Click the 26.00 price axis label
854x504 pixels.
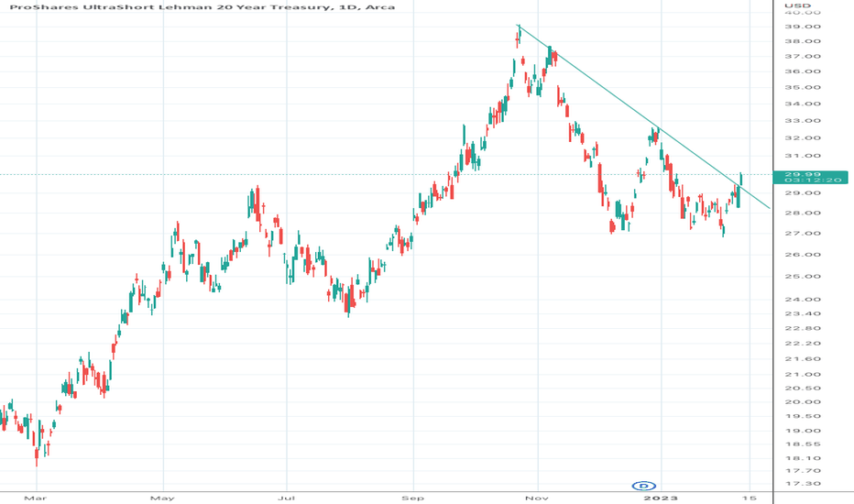click(x=803, y=255)
